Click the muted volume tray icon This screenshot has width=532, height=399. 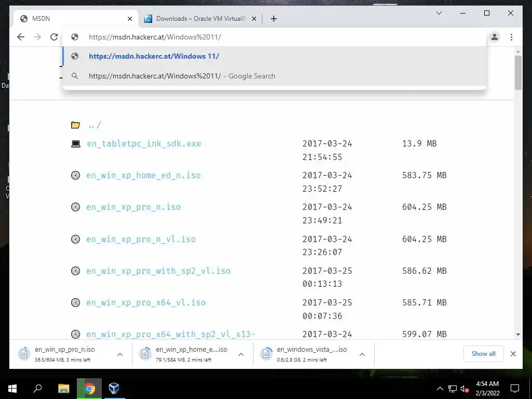(465, 389)
